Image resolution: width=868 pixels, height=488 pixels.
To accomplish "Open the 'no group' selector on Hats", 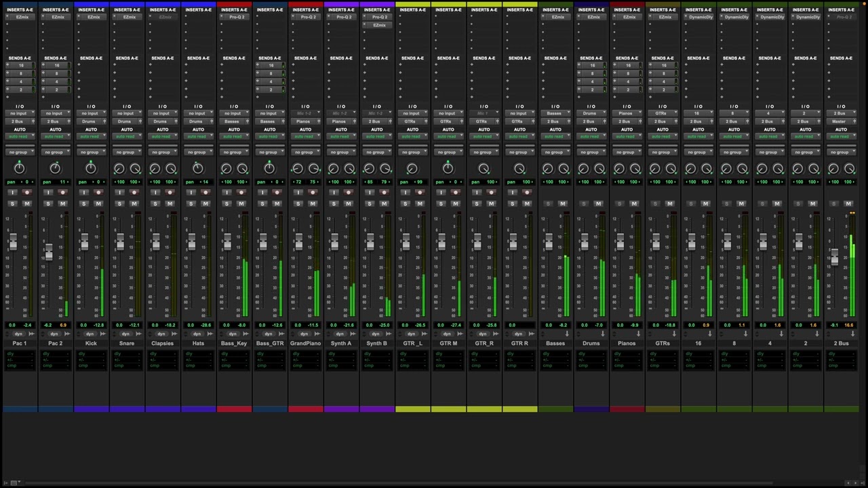I will point(198,152).
